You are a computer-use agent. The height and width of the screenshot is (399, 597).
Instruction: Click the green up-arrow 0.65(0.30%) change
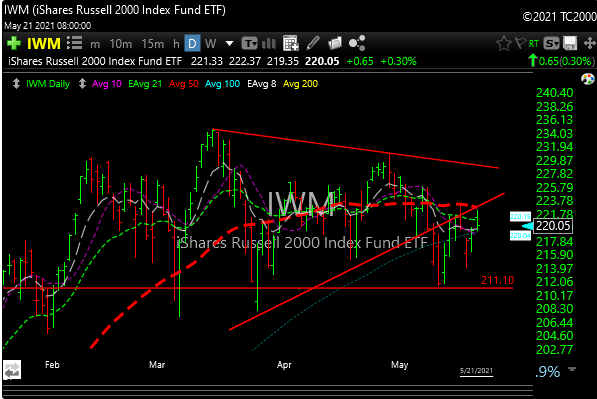(561, 61)
